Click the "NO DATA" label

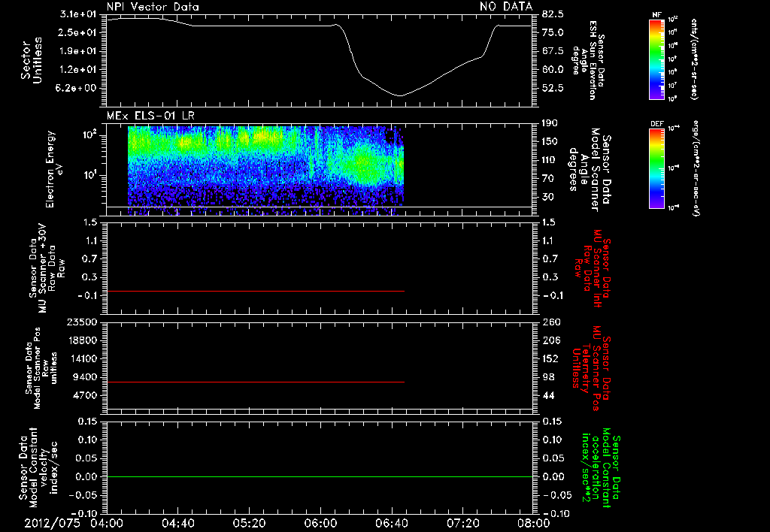point(506,6)
